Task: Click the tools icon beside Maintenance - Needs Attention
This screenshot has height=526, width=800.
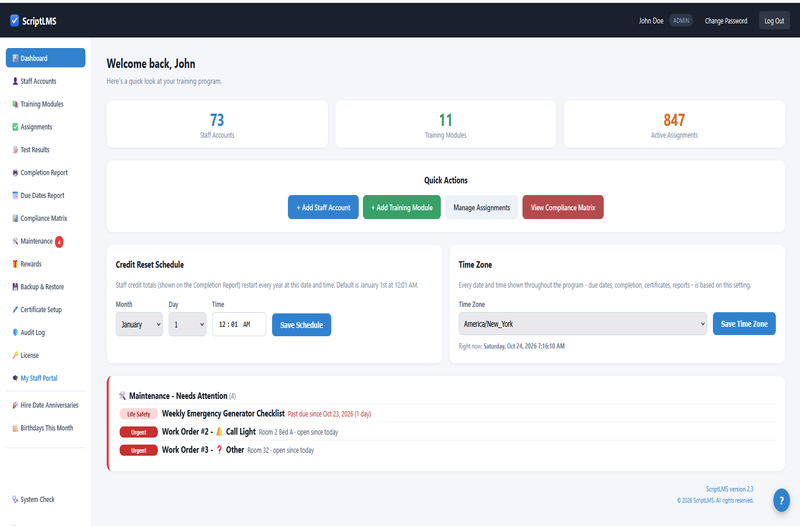Action: tap(122, 396)
